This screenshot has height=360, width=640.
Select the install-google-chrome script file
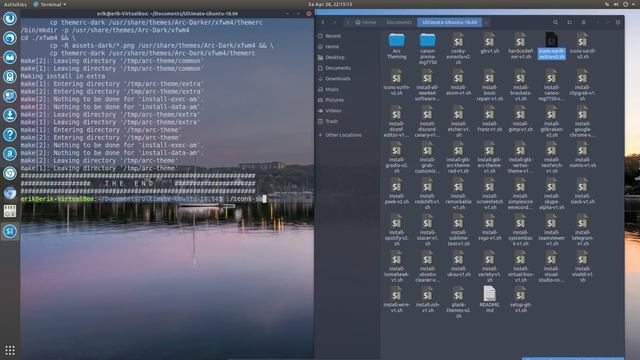pyautogui.click(x=582, y=122)
